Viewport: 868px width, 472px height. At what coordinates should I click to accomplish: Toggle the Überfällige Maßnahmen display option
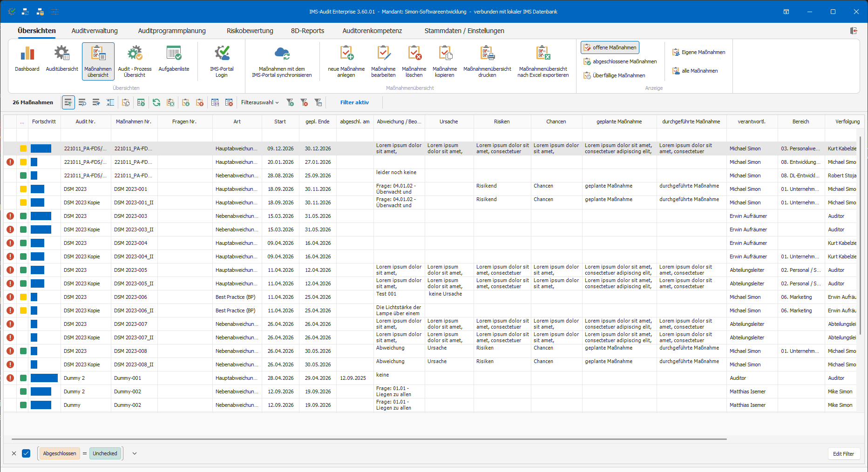coord(614,75)
